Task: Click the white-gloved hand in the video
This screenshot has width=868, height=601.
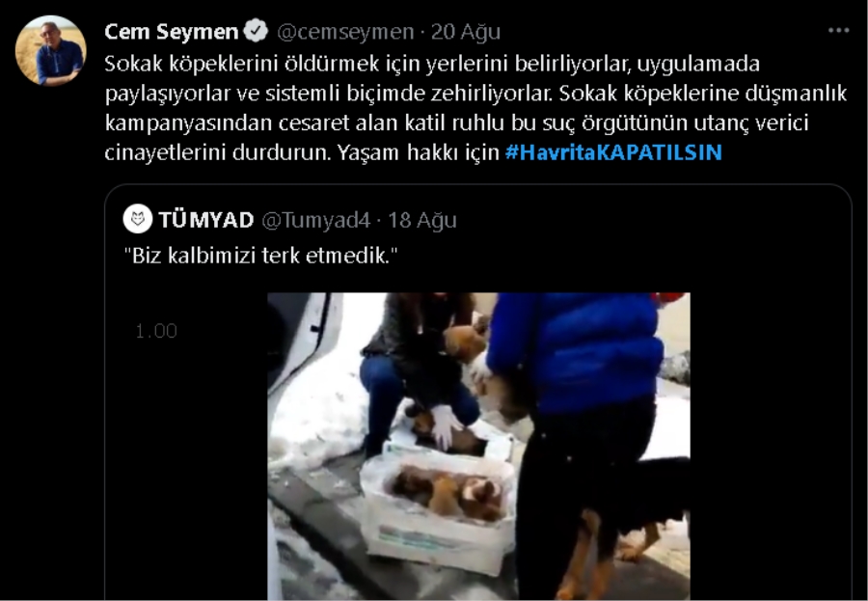Action: tap(446, 426)
